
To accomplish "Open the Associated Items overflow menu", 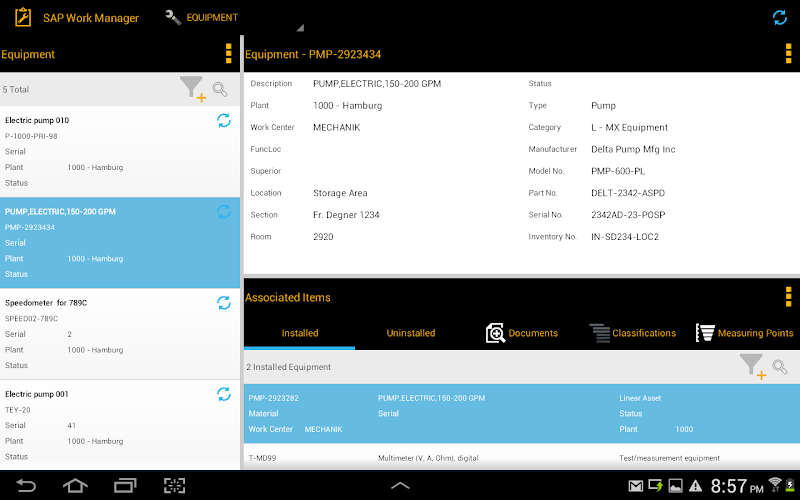I will (x=788, y=297).
